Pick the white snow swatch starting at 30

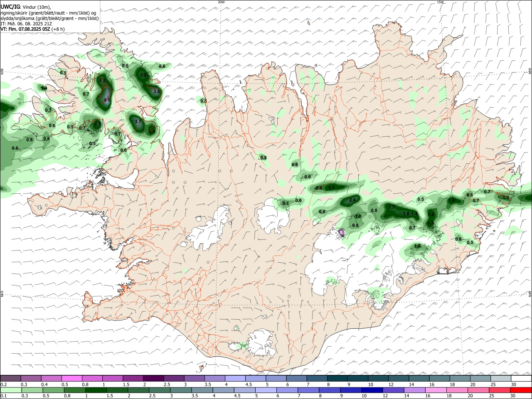click(x=521, y=378)
